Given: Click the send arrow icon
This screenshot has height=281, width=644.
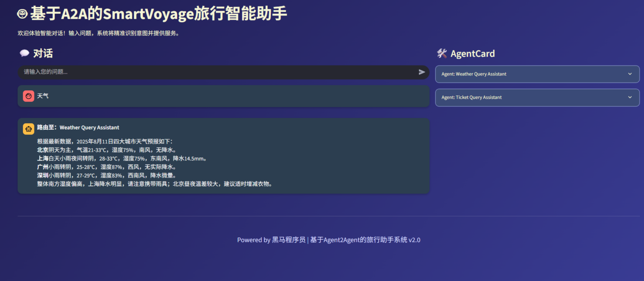Looking at the screenshot, I should pyautogui.click(x=421, y=72).
